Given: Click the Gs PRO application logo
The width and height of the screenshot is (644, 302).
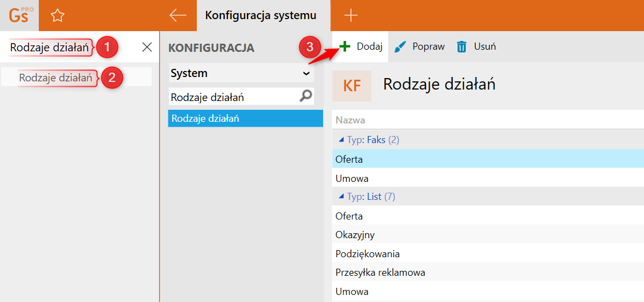Looking at the screenshot, I should pos(19,15).
